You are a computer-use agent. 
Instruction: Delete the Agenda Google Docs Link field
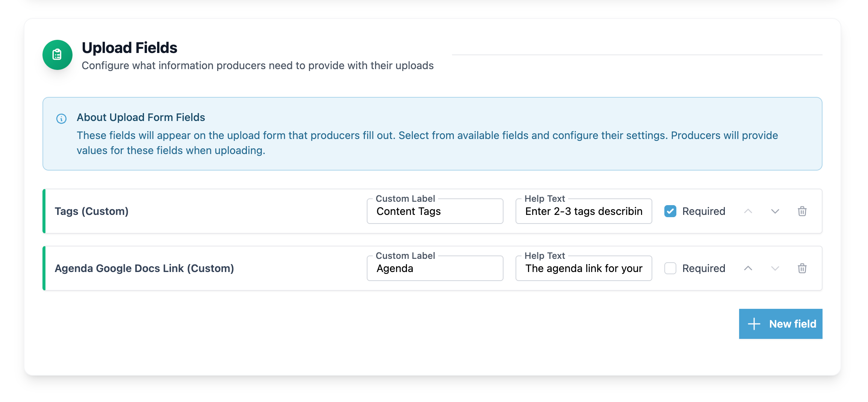[802, 268]
